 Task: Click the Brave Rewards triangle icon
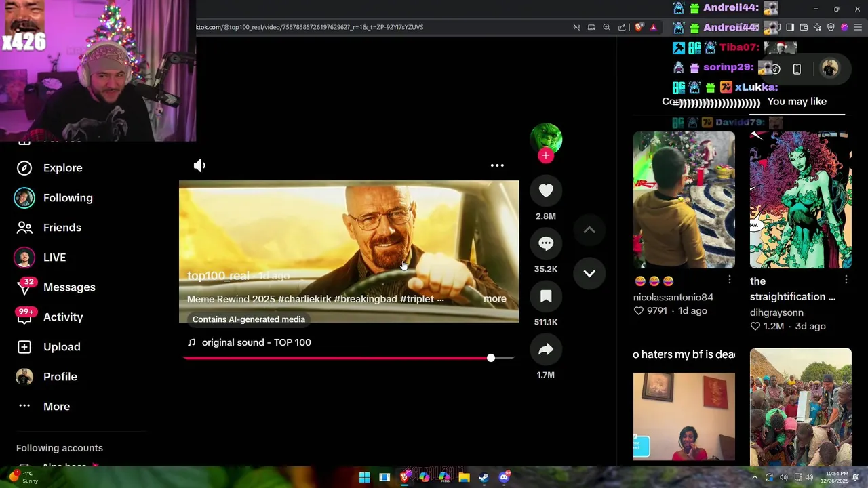point(653,27)
